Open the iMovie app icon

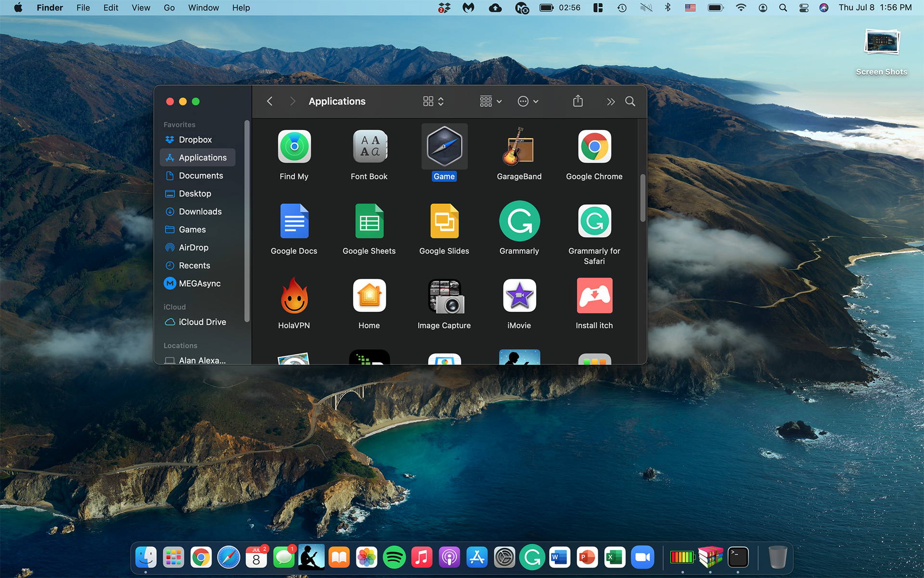click(x=519, y=295)
